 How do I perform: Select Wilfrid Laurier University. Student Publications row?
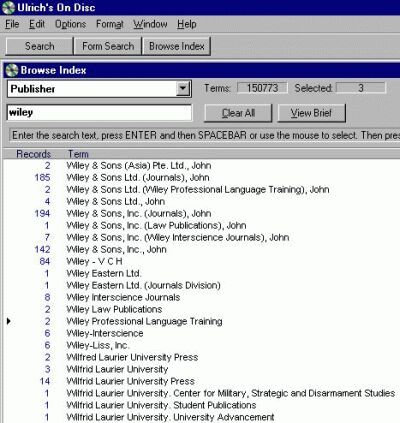161,406
